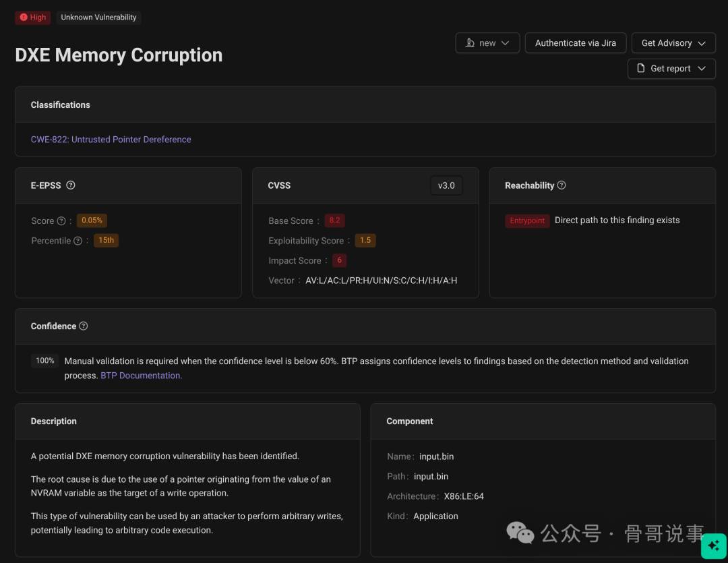
Task: Click the help icon next to Score
Action: pos(61,221)
